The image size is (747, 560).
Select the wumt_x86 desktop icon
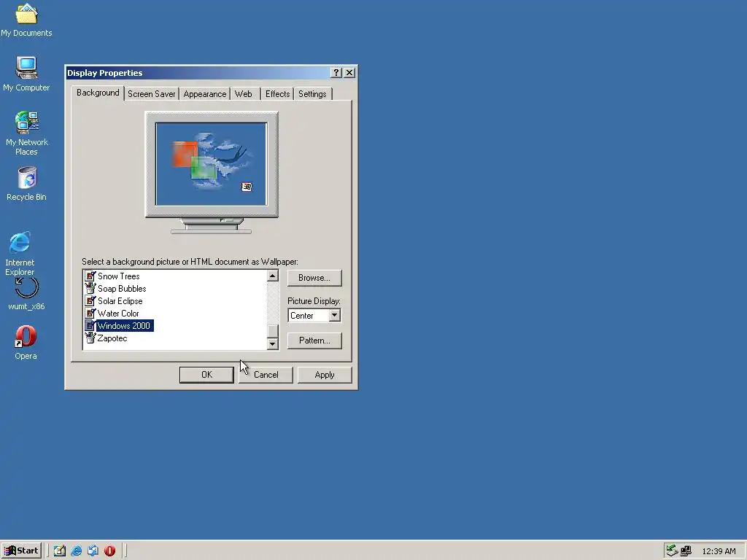pyautogui.click(x=27, y=294)
